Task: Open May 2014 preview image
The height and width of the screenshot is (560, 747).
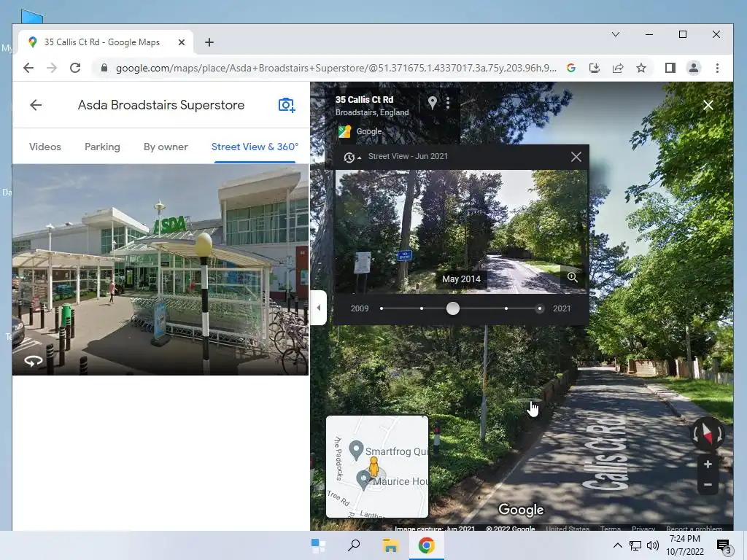Action: point(461,231)
